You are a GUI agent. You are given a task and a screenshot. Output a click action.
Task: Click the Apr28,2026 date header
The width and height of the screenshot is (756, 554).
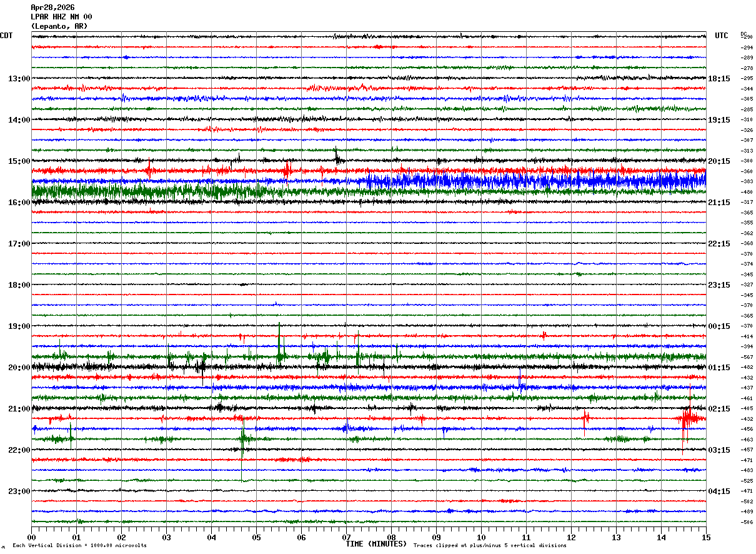[x=52, y=8]
